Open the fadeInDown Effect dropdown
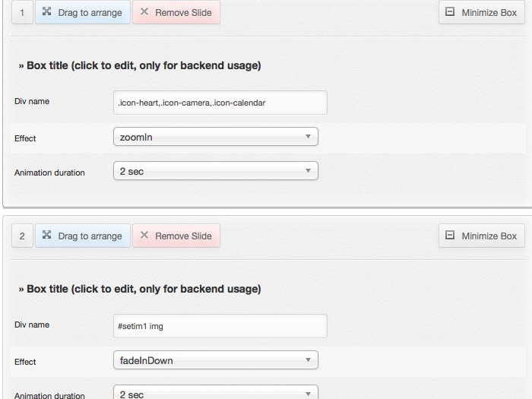The width and height of the screenshot is (532, 399). [215, 360]
